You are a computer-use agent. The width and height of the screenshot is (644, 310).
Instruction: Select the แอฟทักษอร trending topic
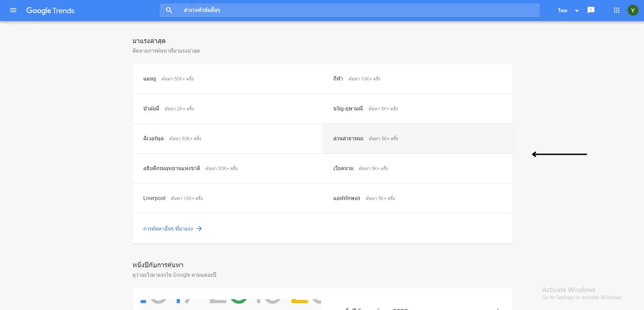347,198
